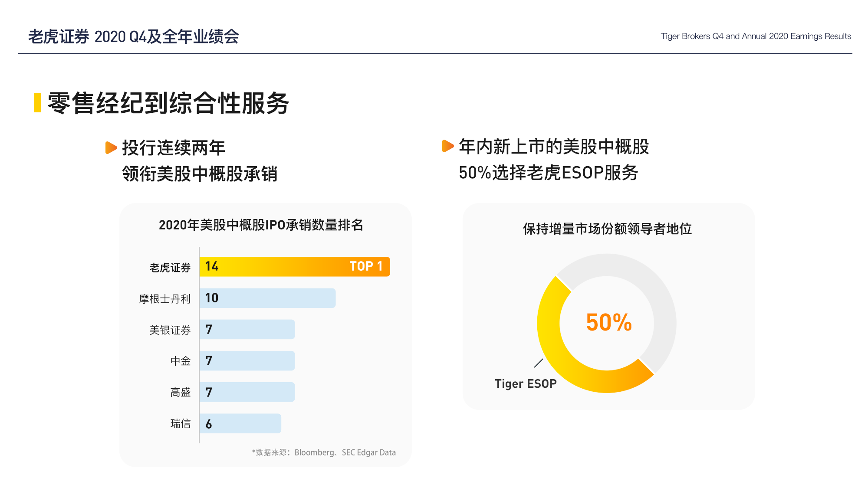Screen dimensions: 868x488
Task: Select the chart title 2020年美股中概股IPO承销数量排名
Action: tap(261, 225)
